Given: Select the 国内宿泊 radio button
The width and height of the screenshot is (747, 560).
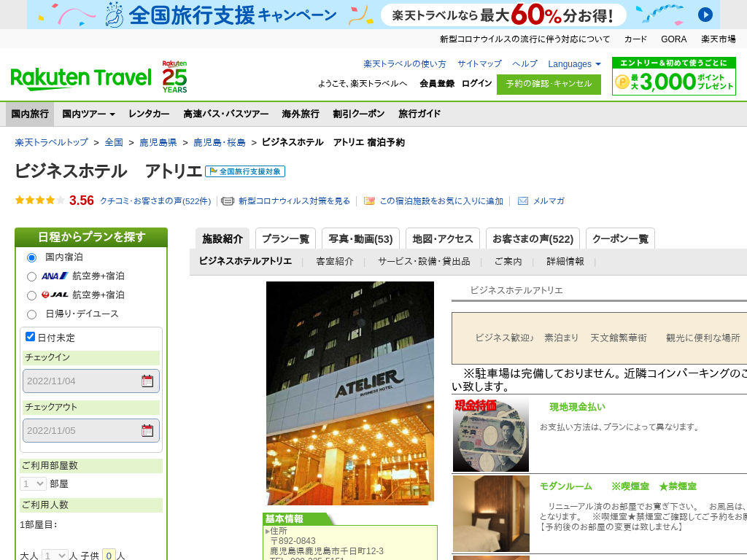Looking at the screenshot, I should coord(31,257).
